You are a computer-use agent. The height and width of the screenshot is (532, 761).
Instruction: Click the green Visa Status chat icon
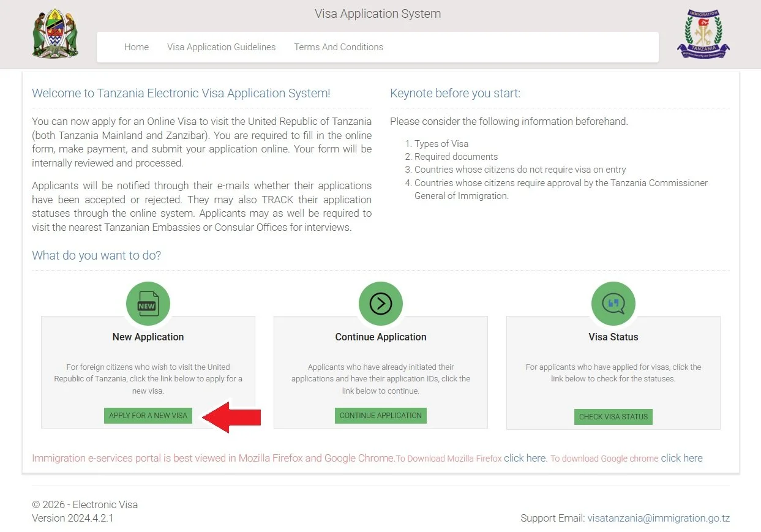click(613, 304)
